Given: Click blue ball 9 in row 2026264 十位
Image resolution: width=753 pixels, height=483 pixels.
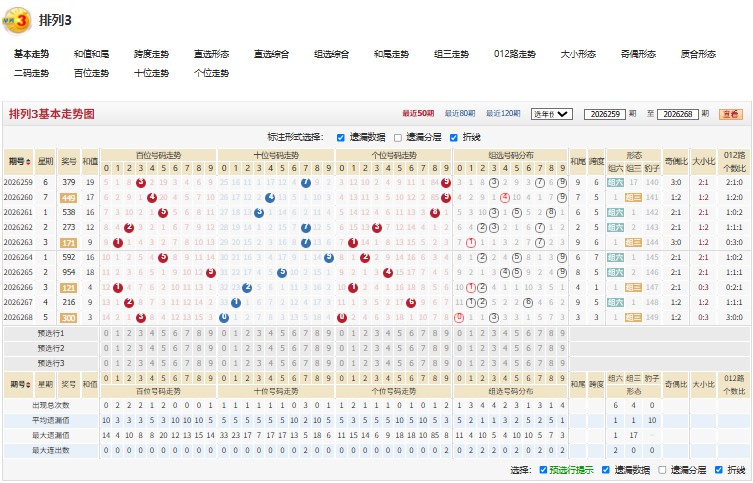Looking at the screenshot, I should click(x=329, y=257).
